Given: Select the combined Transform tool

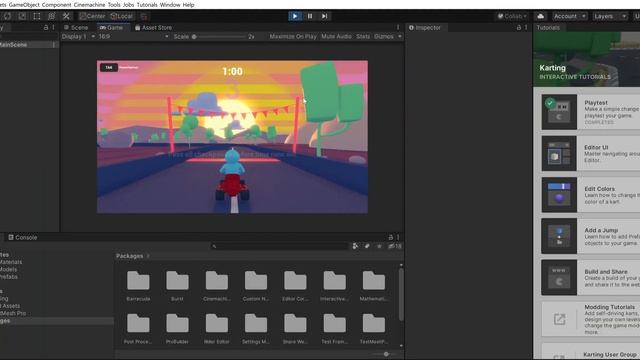Looking at the screenshot, I should (x=51, y=16).
